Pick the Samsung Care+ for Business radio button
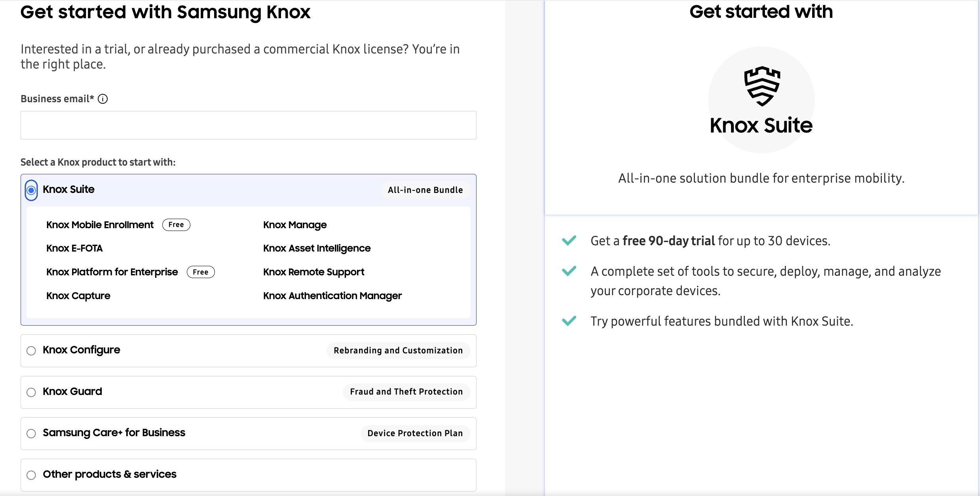The height and width of the screenshot is (496, 980). (x=31, y=433)
